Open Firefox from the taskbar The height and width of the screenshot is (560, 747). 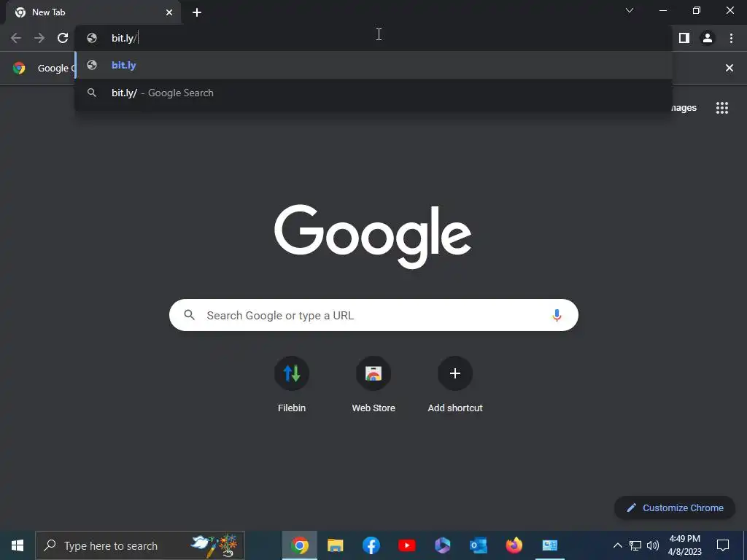(514, 545)
